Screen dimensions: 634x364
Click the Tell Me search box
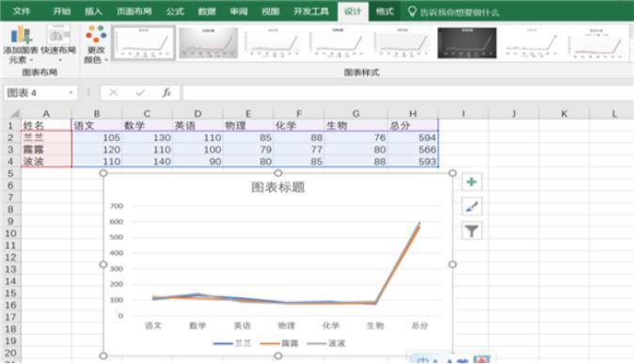coord(454,12)
